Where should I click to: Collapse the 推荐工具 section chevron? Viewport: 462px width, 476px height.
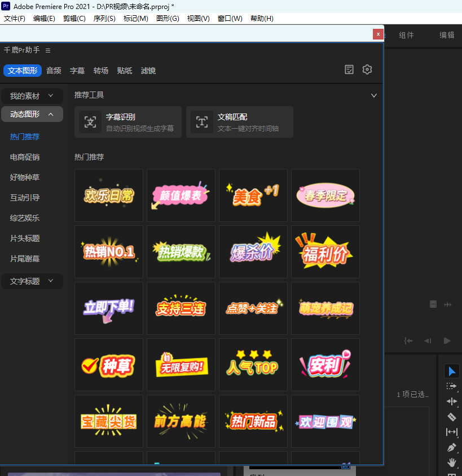(x=373, y=95)
